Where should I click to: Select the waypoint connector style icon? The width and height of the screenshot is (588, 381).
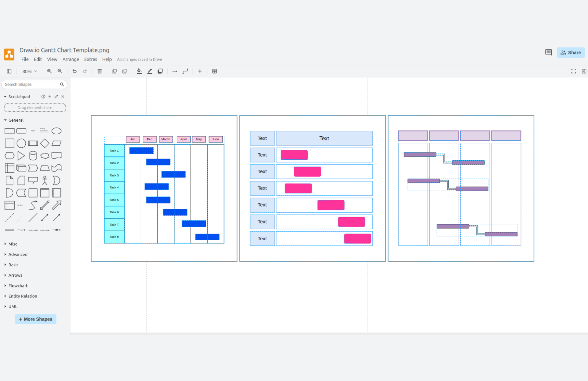(x=185, y=71)
